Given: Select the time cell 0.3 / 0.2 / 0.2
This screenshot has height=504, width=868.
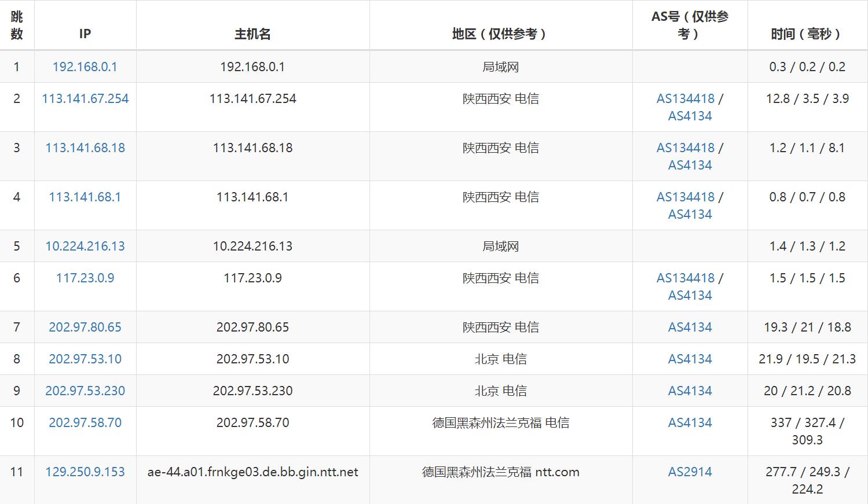Looking at the screenshot, I should [x=808, y=67].
